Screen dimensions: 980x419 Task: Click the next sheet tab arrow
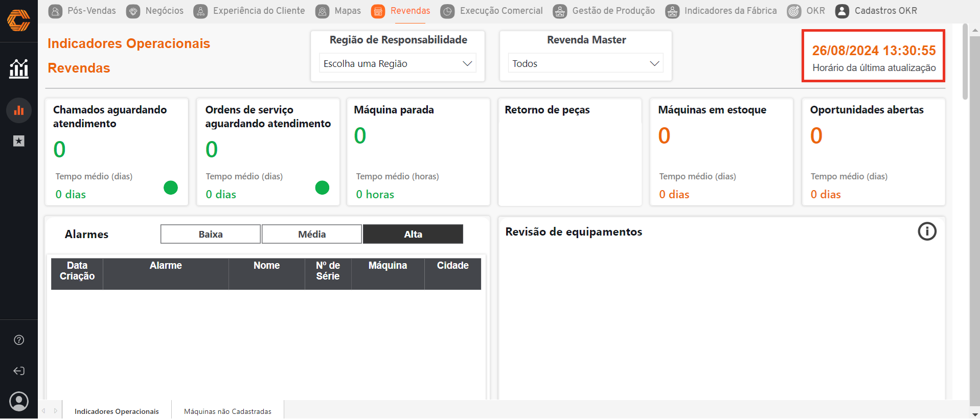point(55,411)
